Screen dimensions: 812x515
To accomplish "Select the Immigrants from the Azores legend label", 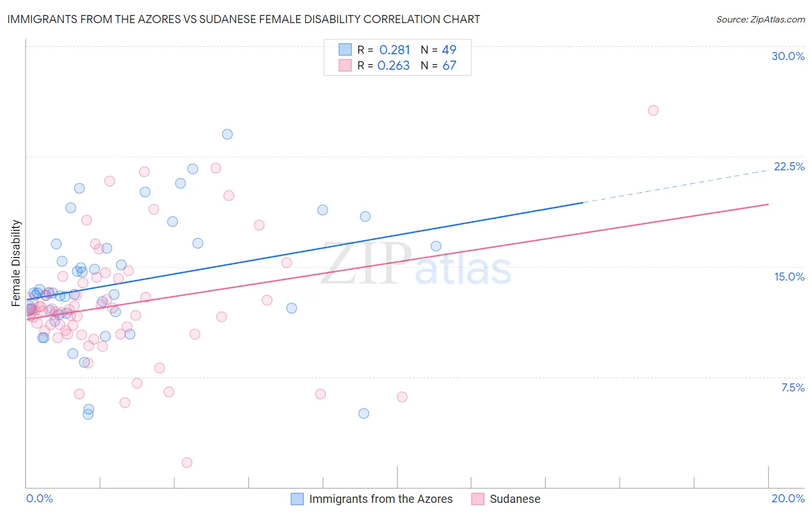I will pyautogui.click(x=381, y=499).
